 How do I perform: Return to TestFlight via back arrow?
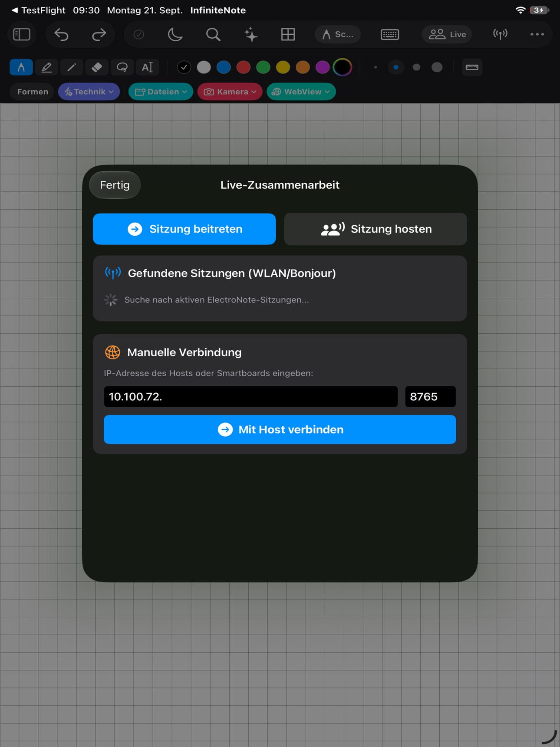pyautogui.click(x=38, y=10)
